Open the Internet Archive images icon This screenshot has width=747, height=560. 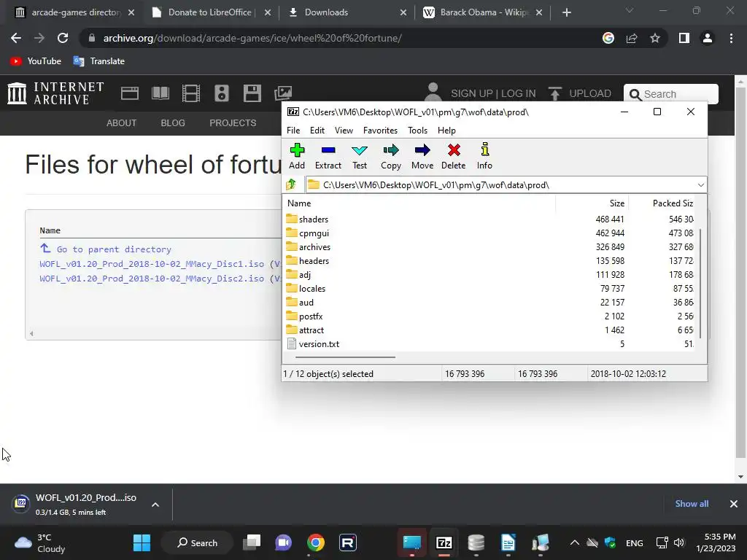tap(283, 93)
